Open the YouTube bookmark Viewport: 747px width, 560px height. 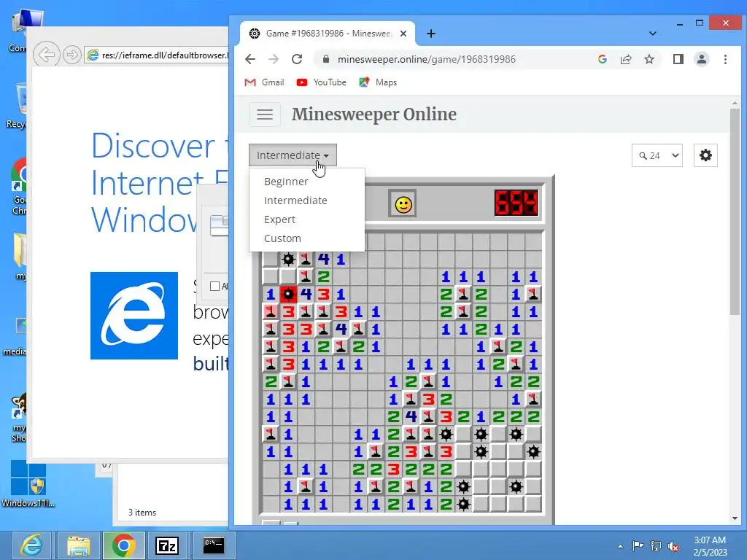321,82
